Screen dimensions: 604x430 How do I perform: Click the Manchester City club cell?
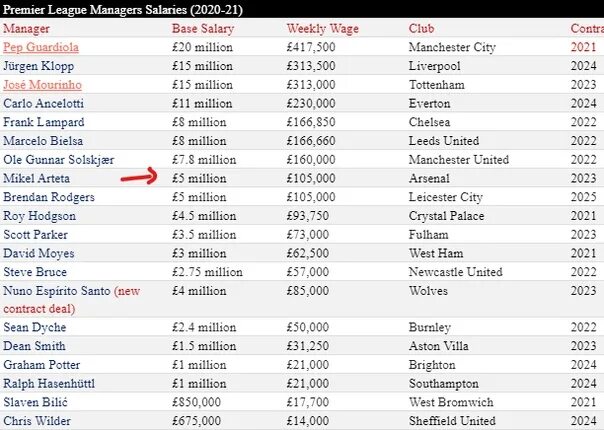tap(452, 47)
